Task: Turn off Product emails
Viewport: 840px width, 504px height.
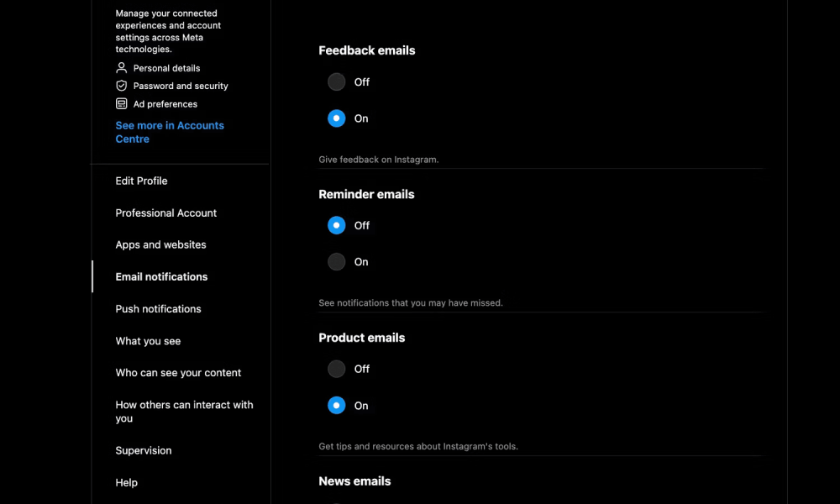Action: [x=337, y=369]
